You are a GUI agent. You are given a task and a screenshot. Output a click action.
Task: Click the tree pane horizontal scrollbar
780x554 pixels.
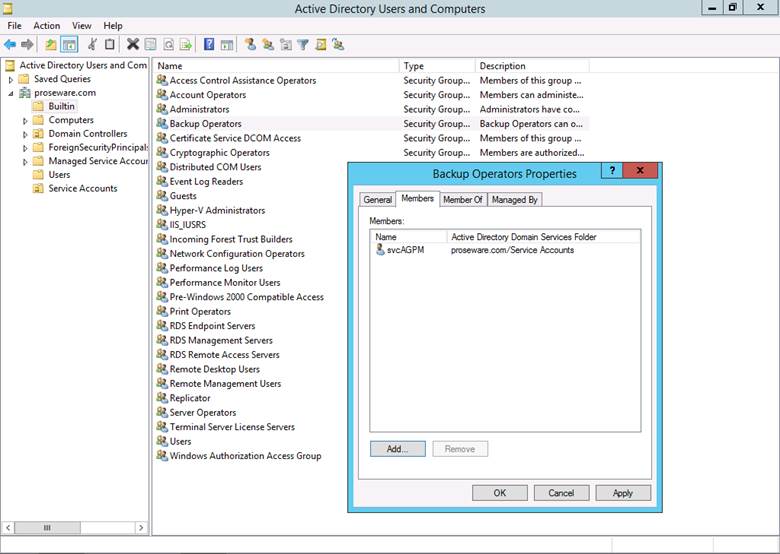pos(74,527)
